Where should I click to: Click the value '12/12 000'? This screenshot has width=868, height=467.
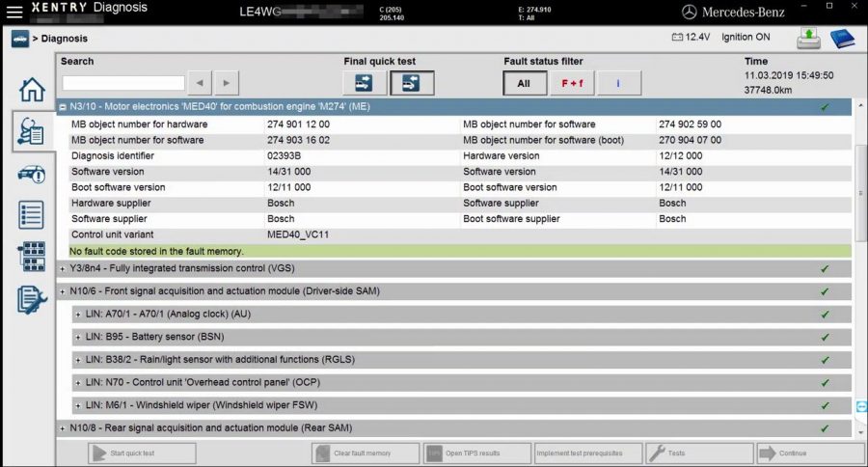click(x=680, y=156)
